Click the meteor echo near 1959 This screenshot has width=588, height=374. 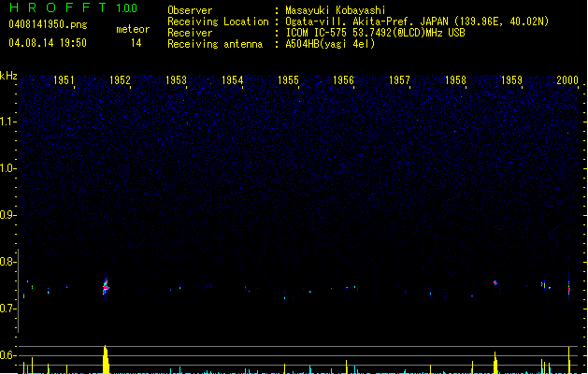tap(495, 282)
